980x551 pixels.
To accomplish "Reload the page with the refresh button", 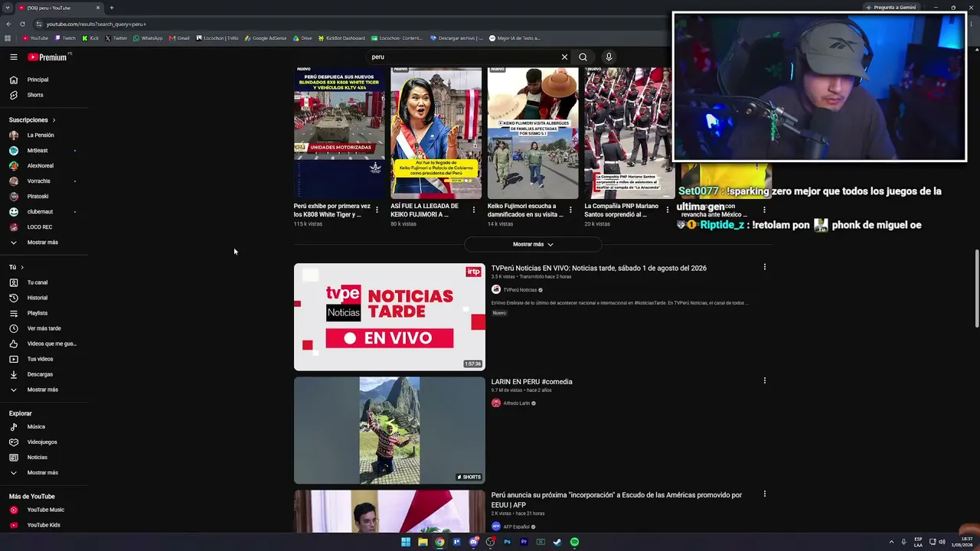I will [22, 24].
